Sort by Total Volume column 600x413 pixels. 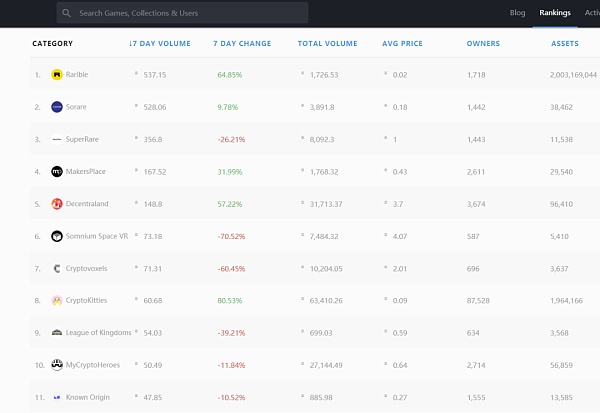point(327,44)
